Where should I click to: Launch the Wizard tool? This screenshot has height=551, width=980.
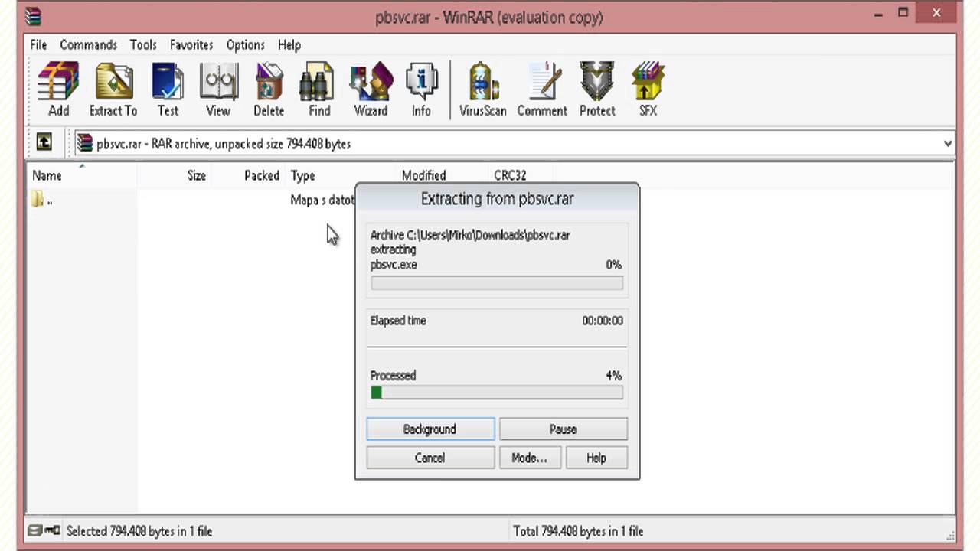pyautogui.click(x=371, y=90)
